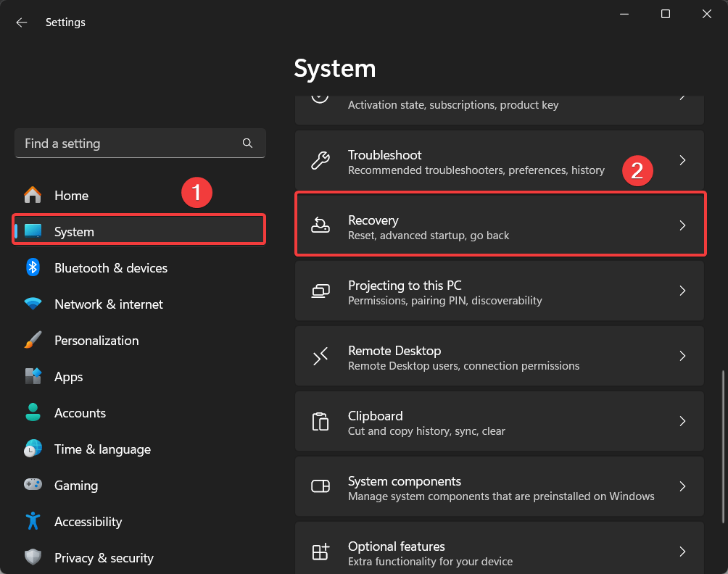Open the Remote Desktop settings title
This screenshot has height=574, width=728.
click(x=394, y=351)
